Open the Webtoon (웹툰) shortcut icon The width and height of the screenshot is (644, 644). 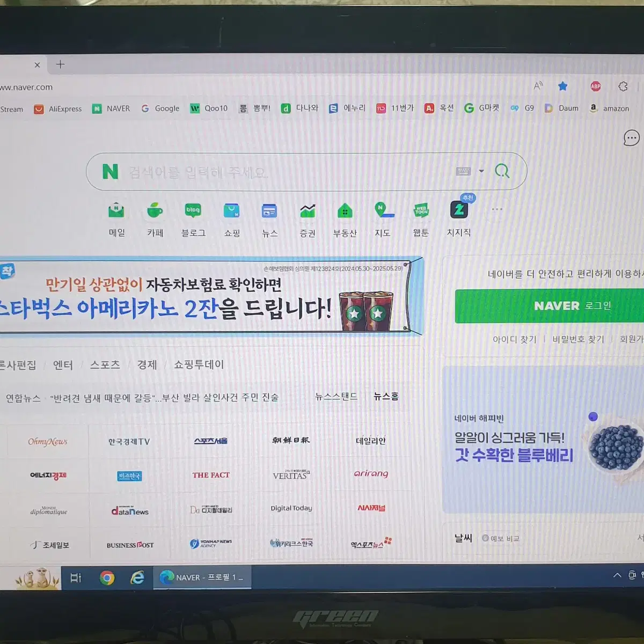(421, 210)
